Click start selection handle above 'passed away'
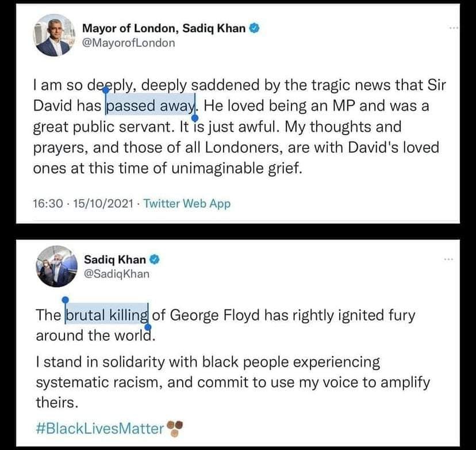This screenshot has width=476, height=450. tap(105, 90)
